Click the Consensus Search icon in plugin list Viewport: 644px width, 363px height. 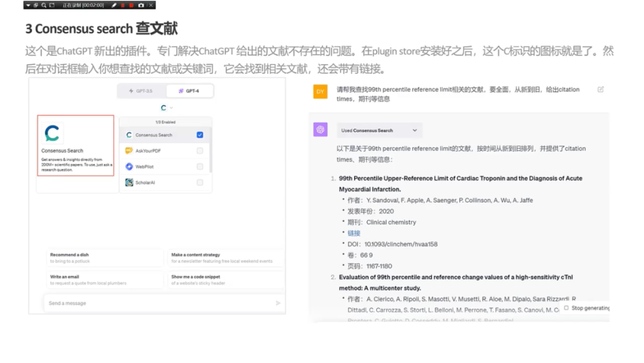pos(129,135)
